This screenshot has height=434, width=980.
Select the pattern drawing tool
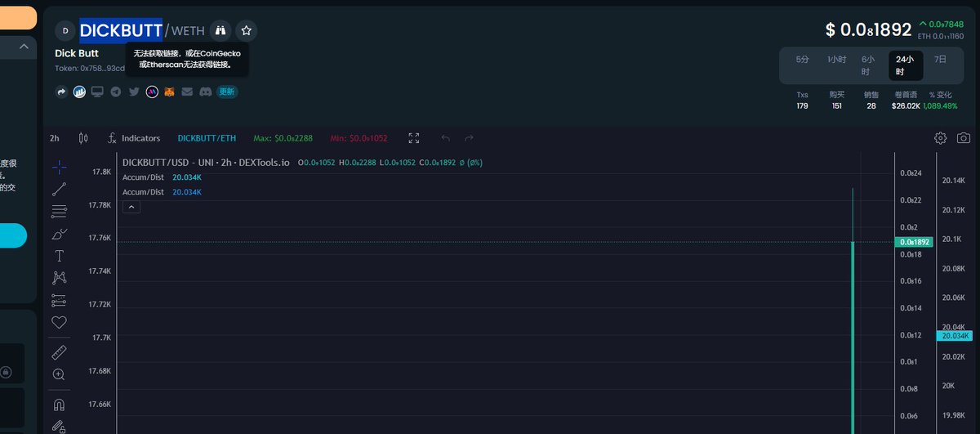[59, 278]
